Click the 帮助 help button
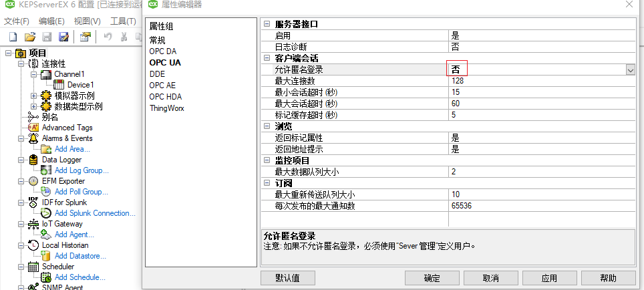644x290 pixels. (x=609, y=278)
